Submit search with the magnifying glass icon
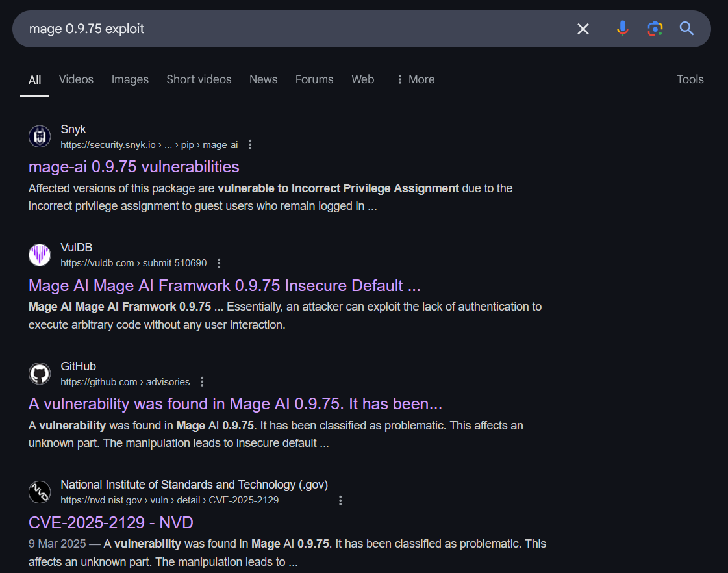The image size is (728, 573). coord(686,29)
